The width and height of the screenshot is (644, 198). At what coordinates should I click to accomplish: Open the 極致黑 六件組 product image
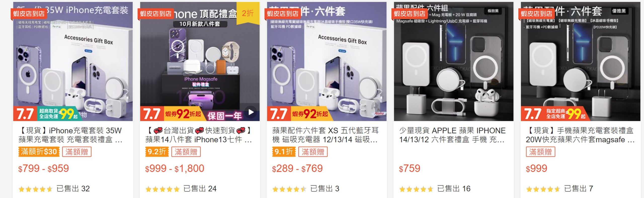click(454, 61)
